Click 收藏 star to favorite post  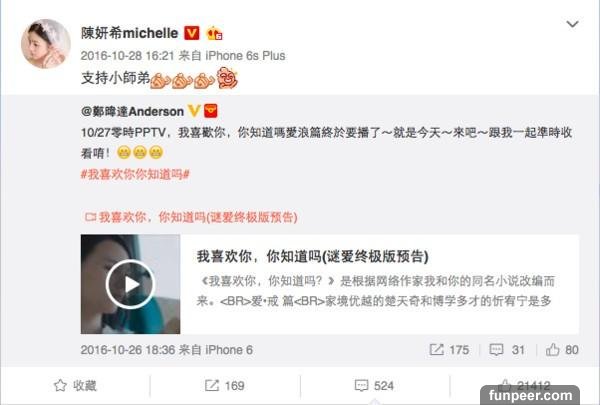75,385
